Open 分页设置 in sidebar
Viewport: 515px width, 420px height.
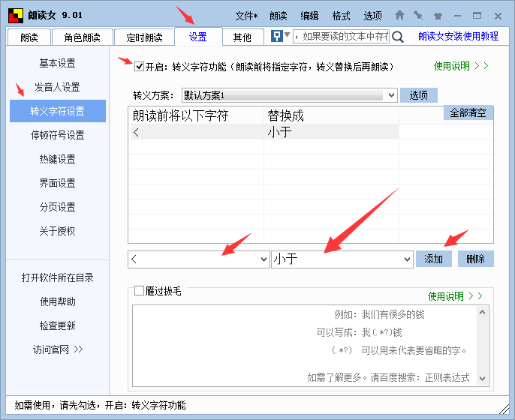tap(58, 207)
